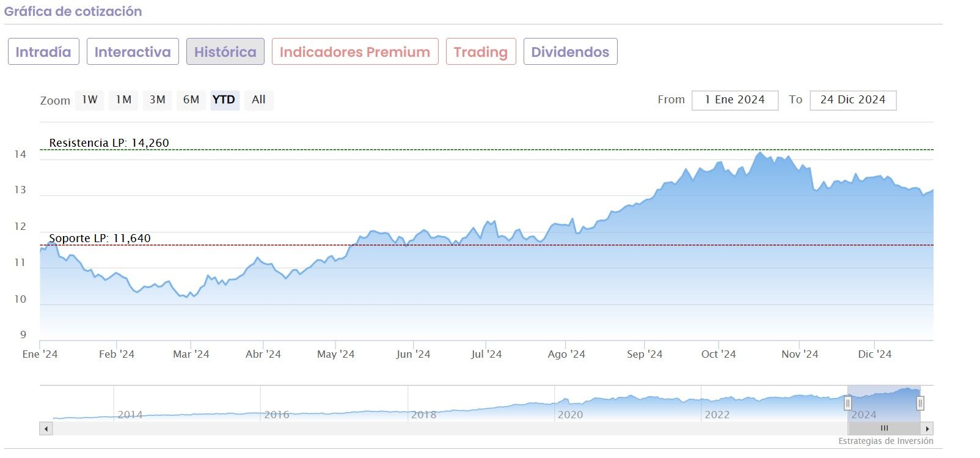
Task: Open Indicadores Premium tab
Action: click(x=355, y=52)
